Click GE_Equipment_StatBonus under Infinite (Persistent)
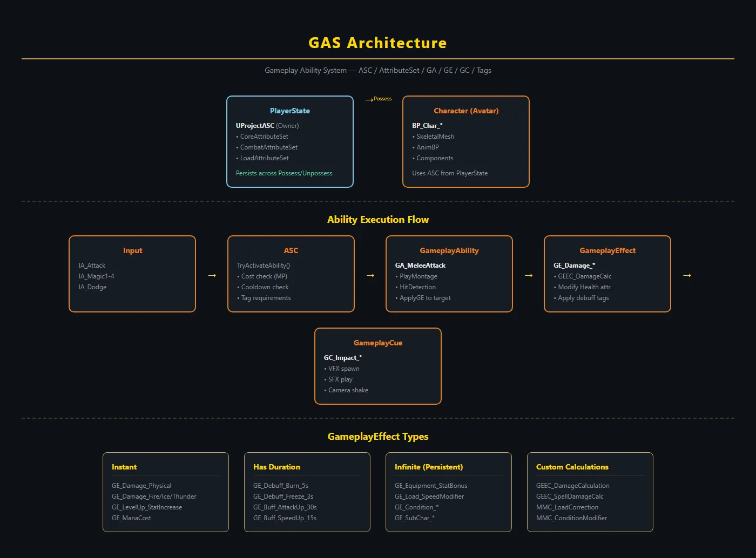Image resolution: width=756 pixels, height=558 pixels. tap(431, 486)
